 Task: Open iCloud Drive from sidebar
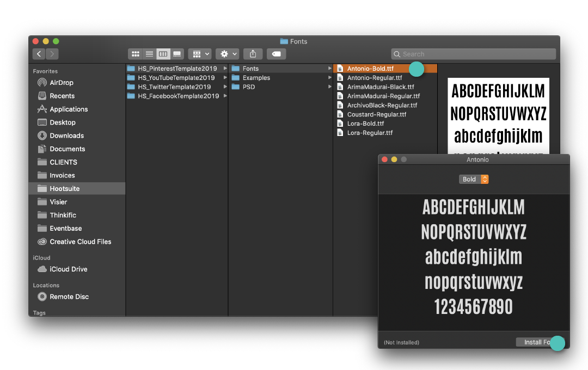[68, 269]
